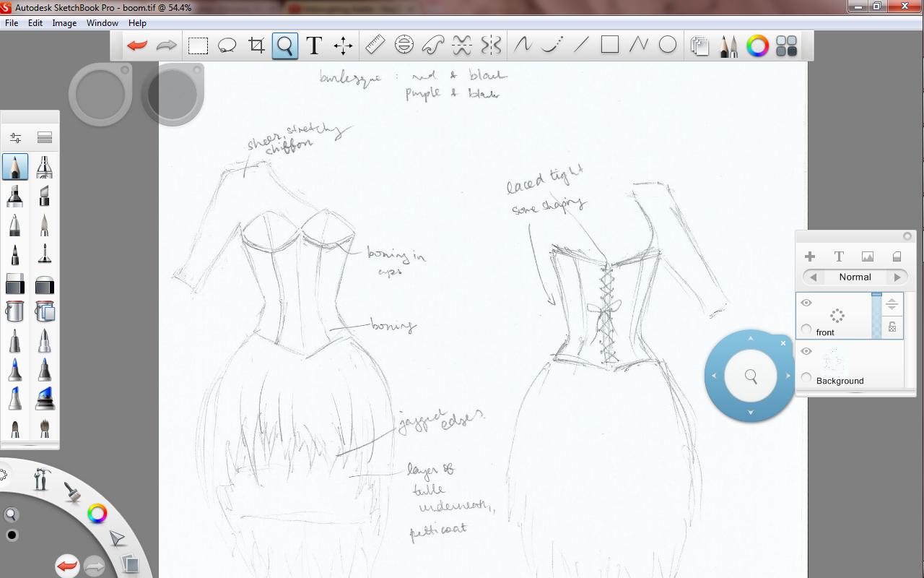Select the dark chisel-tip pen brush
Screen dimensions: 924x578
click(45, 196)
